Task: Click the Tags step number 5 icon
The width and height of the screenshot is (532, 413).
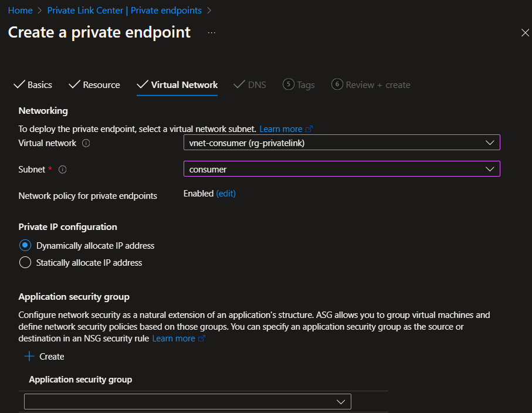Action: [288, 84]
